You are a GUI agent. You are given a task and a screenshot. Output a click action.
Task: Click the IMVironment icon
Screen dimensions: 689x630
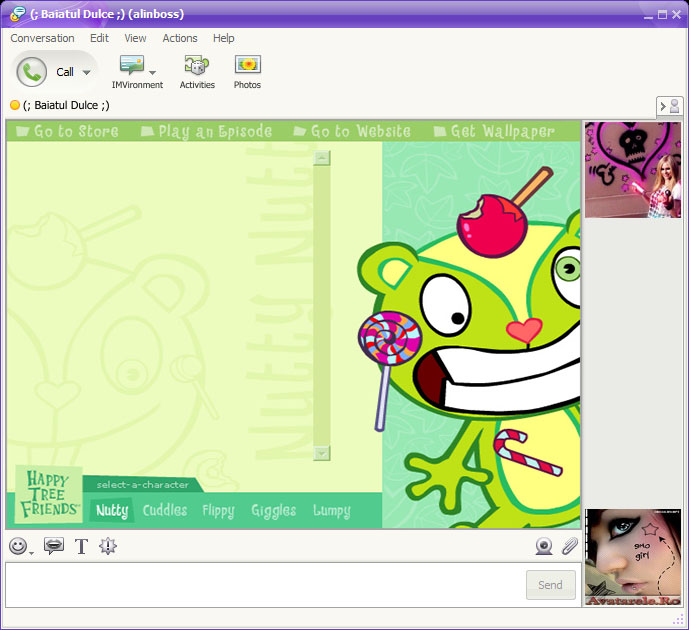[x=132, y=65]
